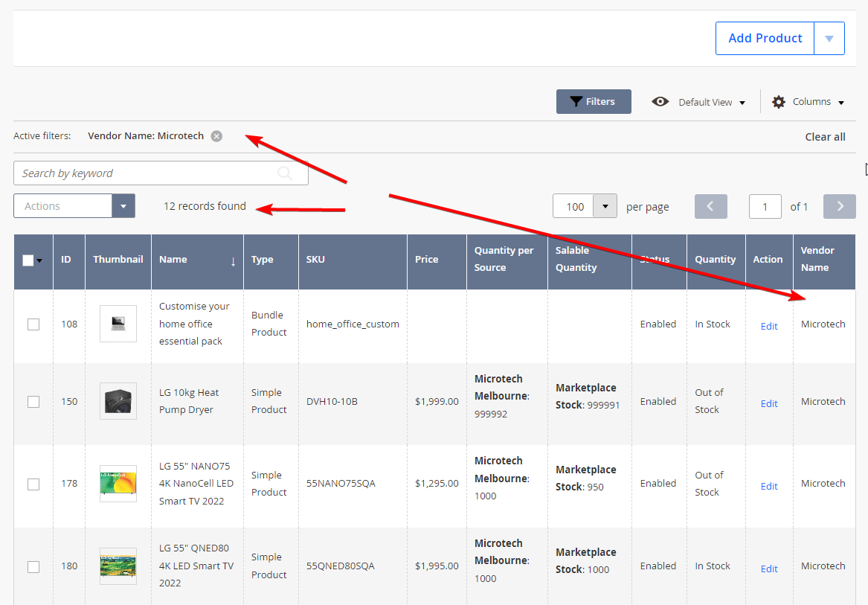Viewport: 868px width, 605px height.
Task: Click Clear all filters
Action: click(825, 137)
